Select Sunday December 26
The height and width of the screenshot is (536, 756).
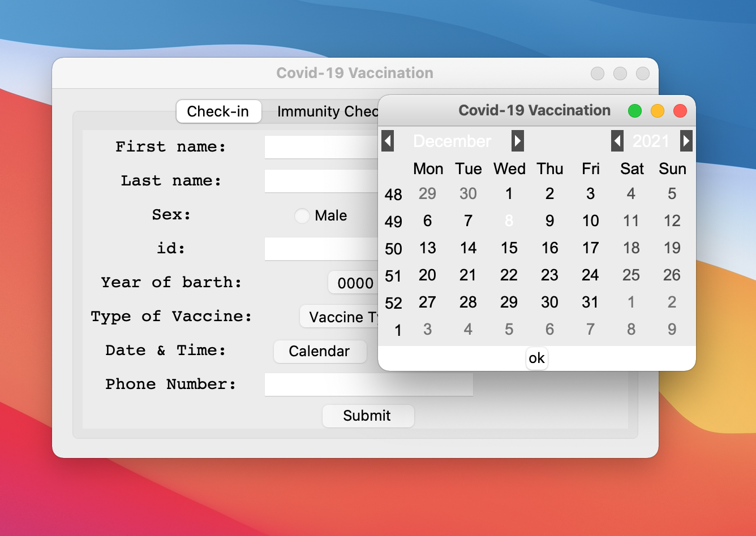(x=672, y=275)
